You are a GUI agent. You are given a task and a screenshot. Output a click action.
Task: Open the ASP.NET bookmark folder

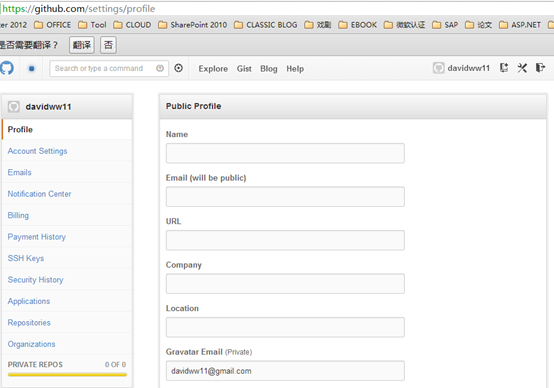[520, 25]
